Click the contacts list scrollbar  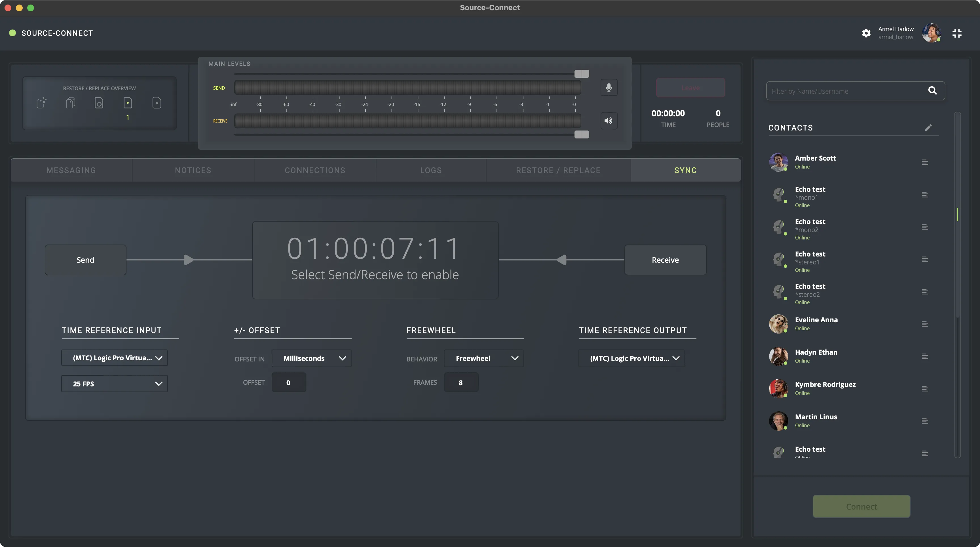[958, 215]
